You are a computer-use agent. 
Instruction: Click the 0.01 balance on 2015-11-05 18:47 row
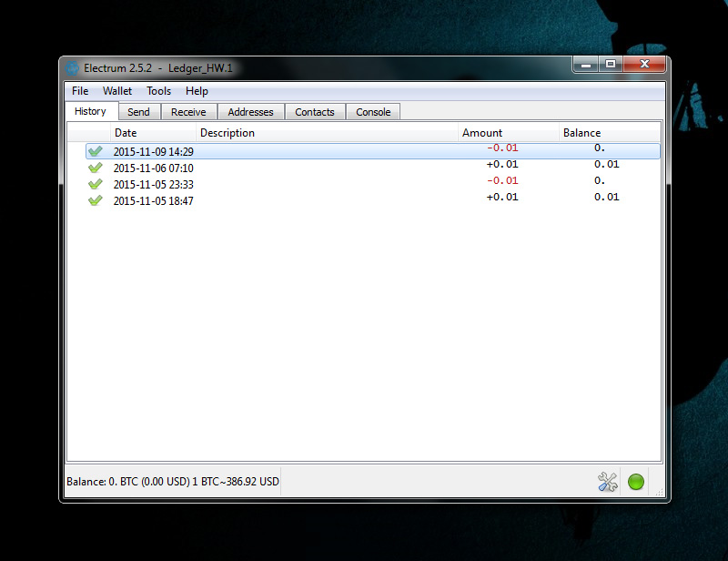click(607, 197)
